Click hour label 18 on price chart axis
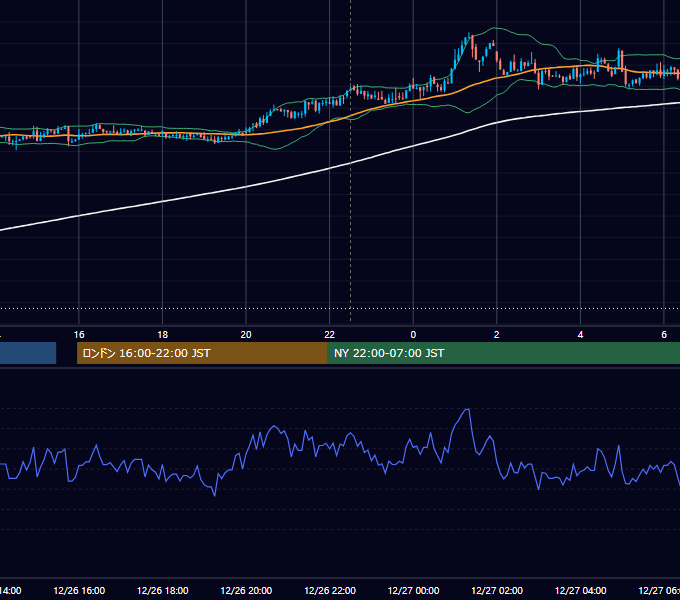The image size is (680, 600). [163, 335]
